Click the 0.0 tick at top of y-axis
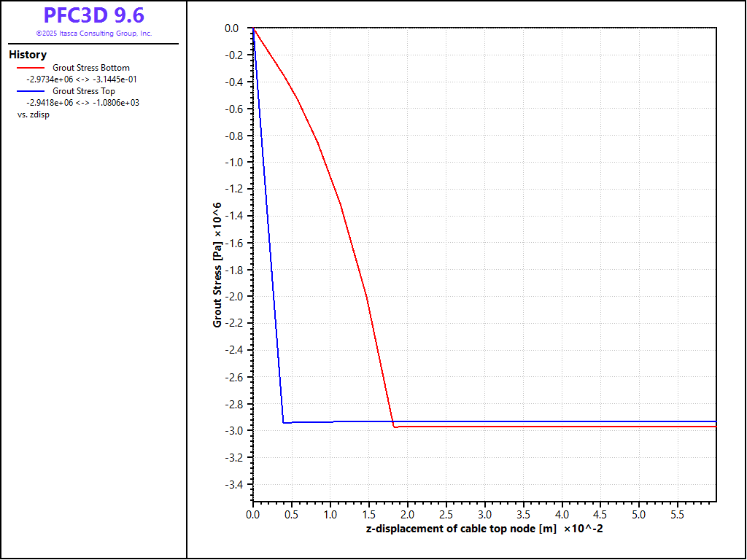 [x=231, y=28]
